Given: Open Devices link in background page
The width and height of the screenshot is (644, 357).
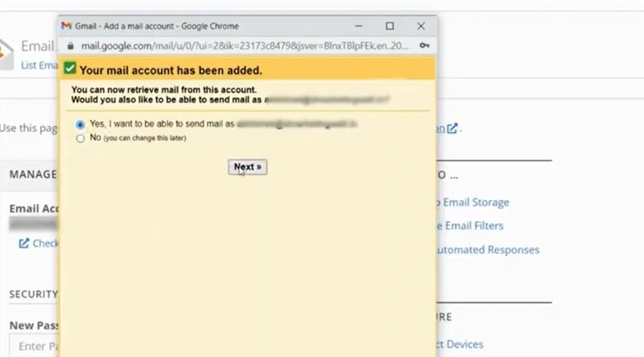Looking at the screenshot, I should click(460, 345).
